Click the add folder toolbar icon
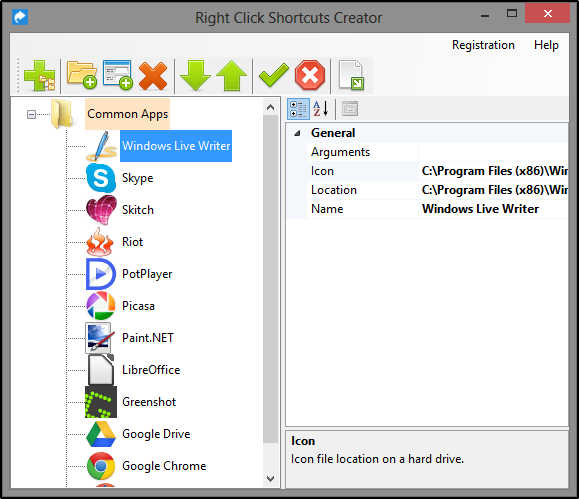This screenshot has width=579, height=499. pyautogui.click(x=82, y=75)
